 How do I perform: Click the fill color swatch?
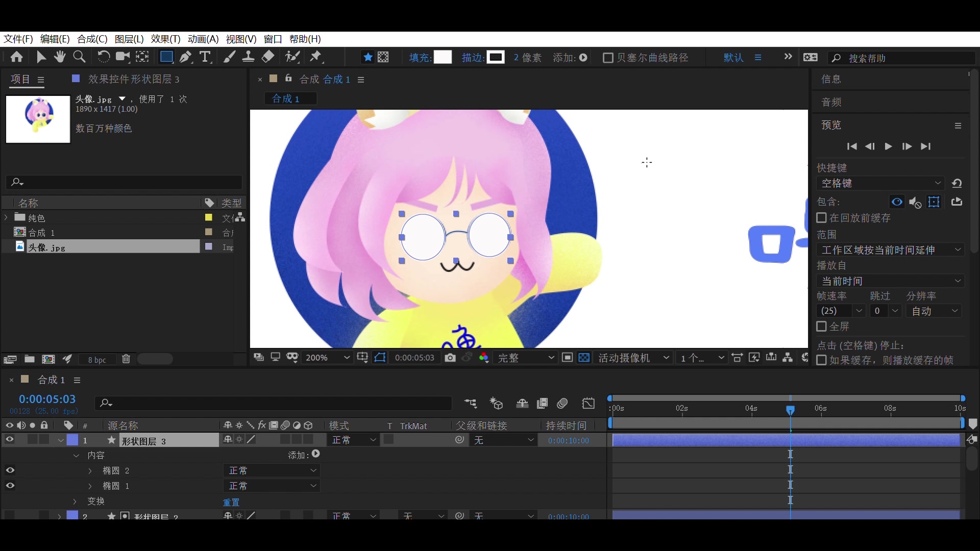coord(443,57)
